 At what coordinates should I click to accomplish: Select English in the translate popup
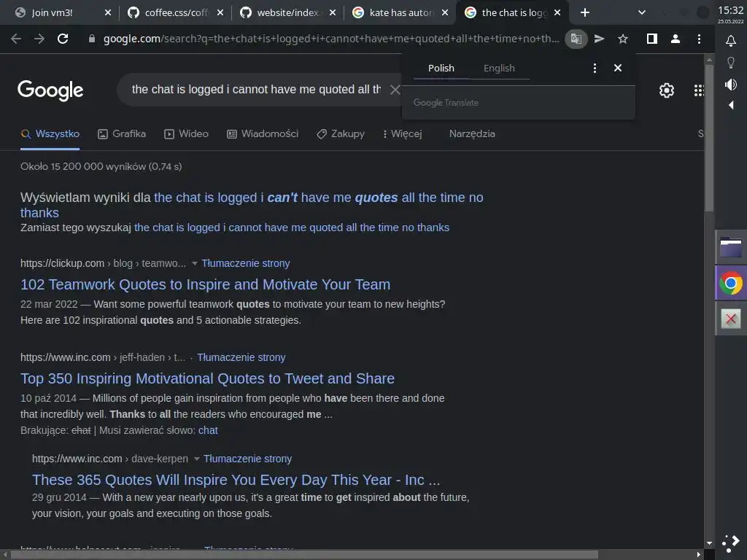(x=499, y=68)
